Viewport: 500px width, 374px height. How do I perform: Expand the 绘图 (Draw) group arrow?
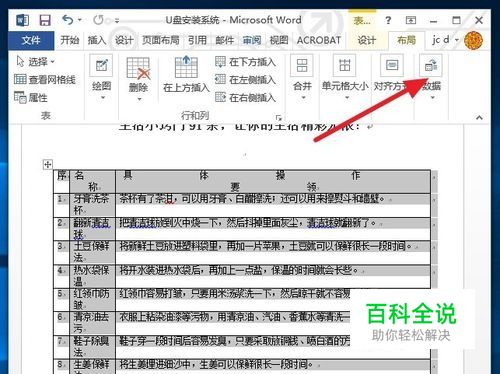(103, 98)
